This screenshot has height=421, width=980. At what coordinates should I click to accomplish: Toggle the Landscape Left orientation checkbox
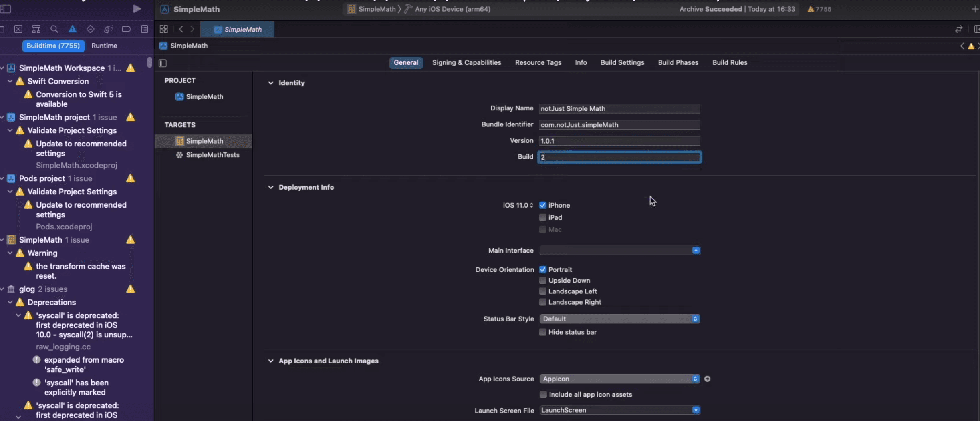pos(542,291)
